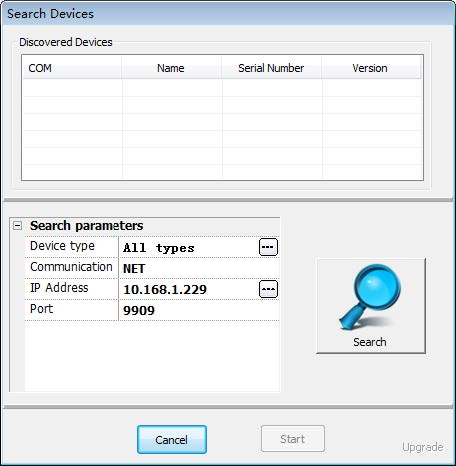Image resolution: width=456 pixels, height=466 pixels.
Task: Sort by the Name column header
Action: pos(171,68)
